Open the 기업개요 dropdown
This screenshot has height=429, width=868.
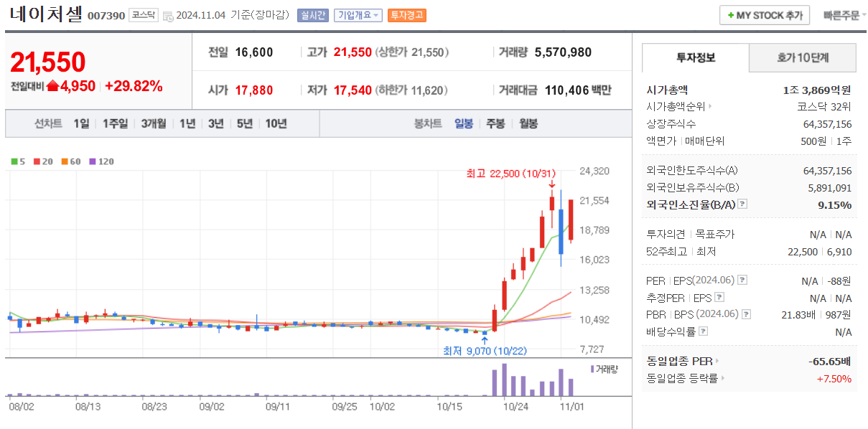point(358,15)
